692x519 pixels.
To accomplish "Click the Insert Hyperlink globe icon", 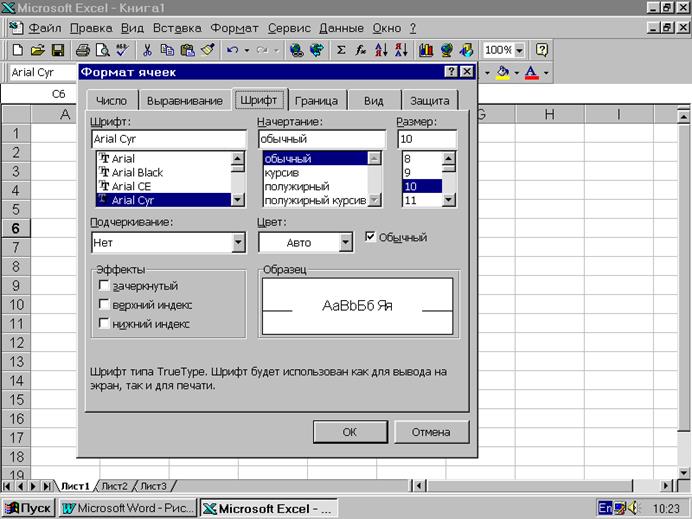I will pos(297,50).
